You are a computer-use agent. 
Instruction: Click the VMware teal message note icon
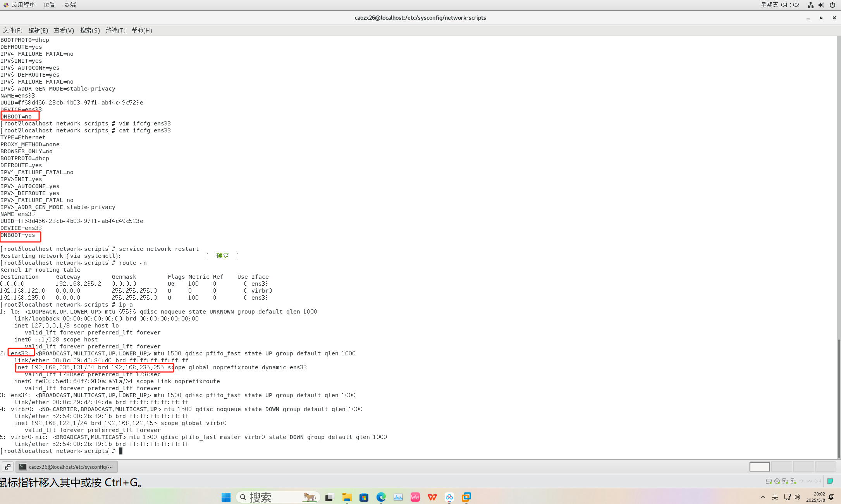point(830,481)
